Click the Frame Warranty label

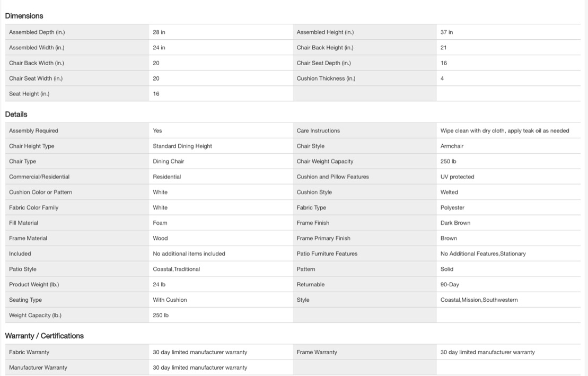317,352
